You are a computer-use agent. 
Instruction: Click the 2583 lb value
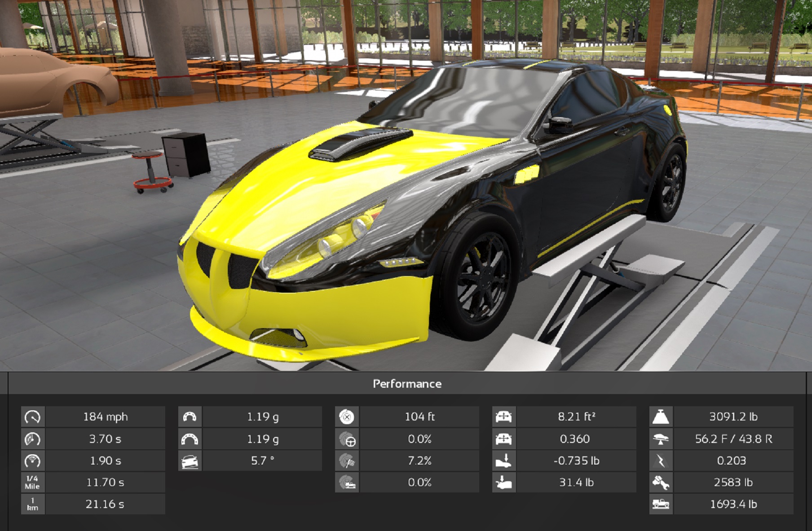(733, 483)
